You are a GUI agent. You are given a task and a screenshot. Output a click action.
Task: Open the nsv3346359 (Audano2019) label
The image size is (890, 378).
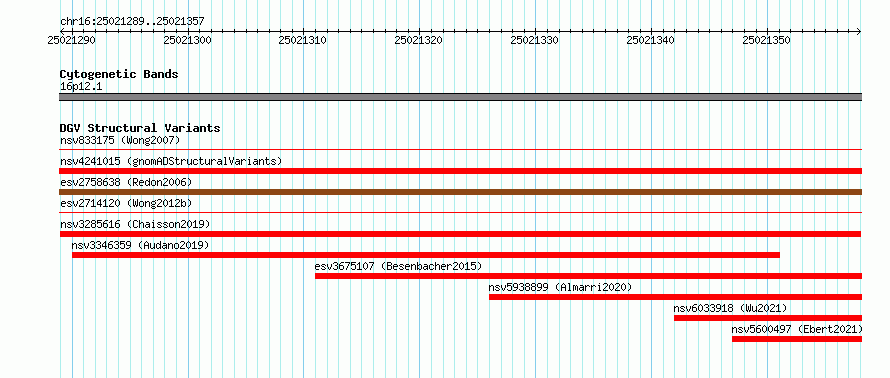click(140, 245)
